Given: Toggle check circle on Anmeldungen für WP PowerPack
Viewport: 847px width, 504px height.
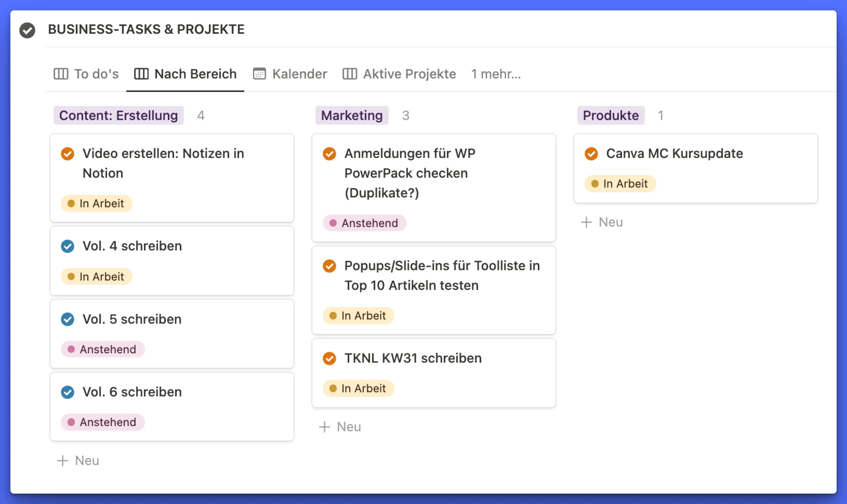Looking at the screenshot, I should 329,154.
